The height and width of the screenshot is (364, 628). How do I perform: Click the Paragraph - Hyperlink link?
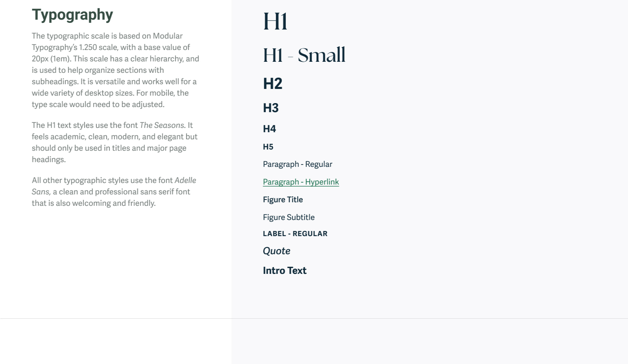301,182
